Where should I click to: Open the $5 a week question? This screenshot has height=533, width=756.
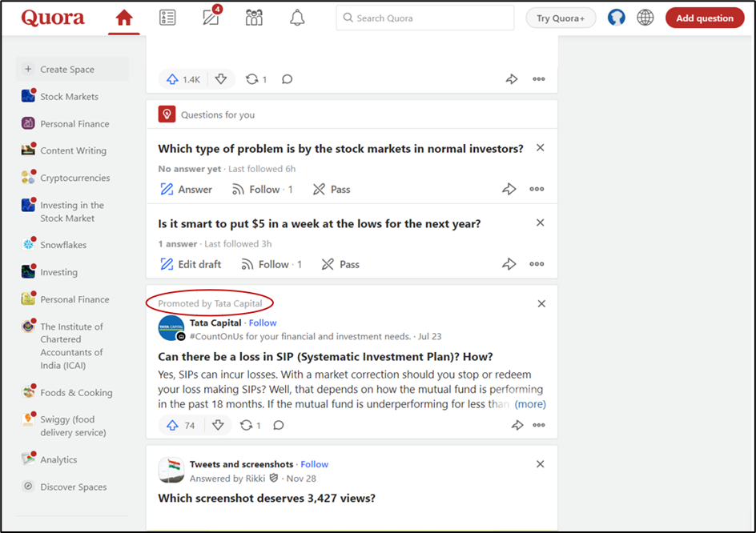pyautogui.click(x=320, y=223)
